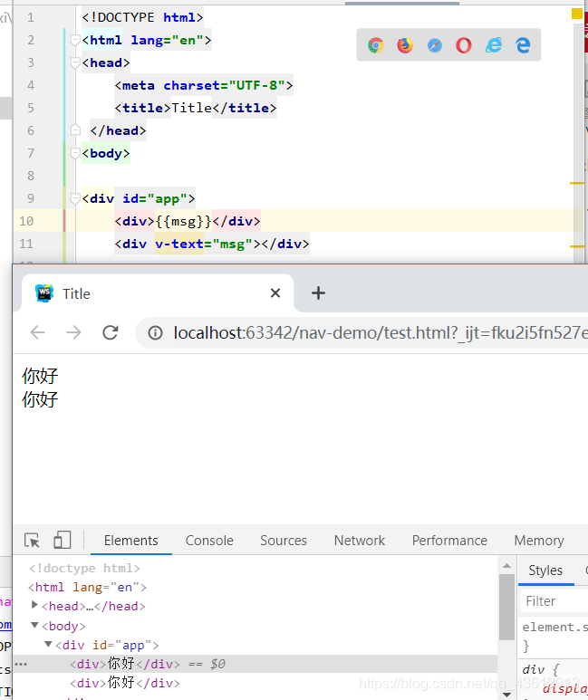Click the {{msg}} expression on line 10
Screen dimensions: 588x700
point(183,221)
